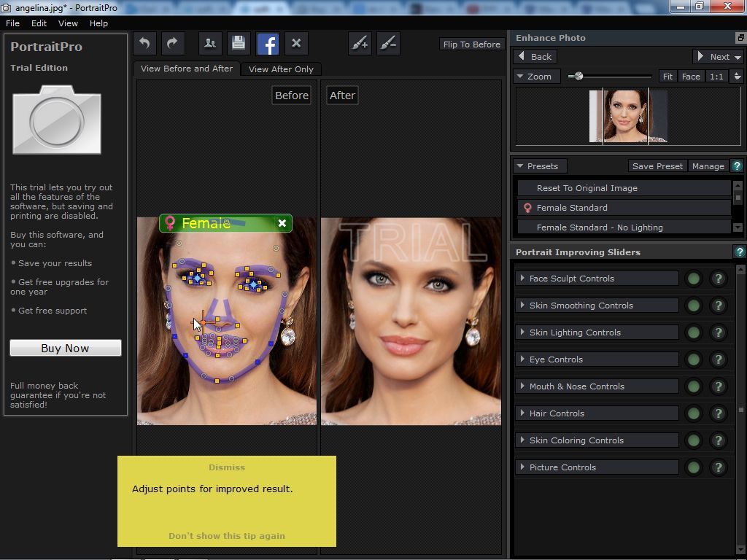Toggle Skin Lighting Controls green on/off light

point(694,332)
